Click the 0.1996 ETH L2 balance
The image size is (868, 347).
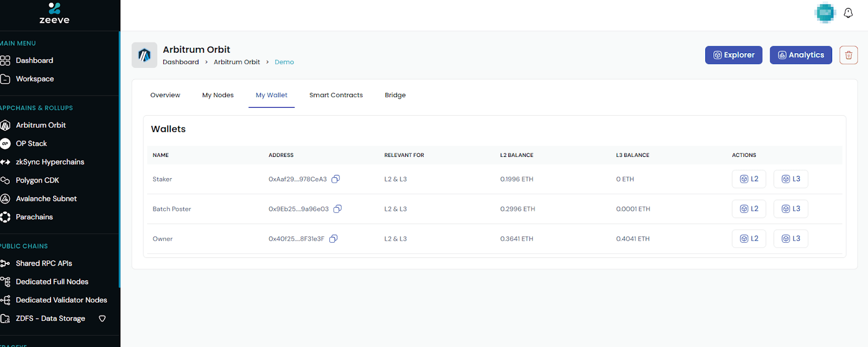[516, 179]
